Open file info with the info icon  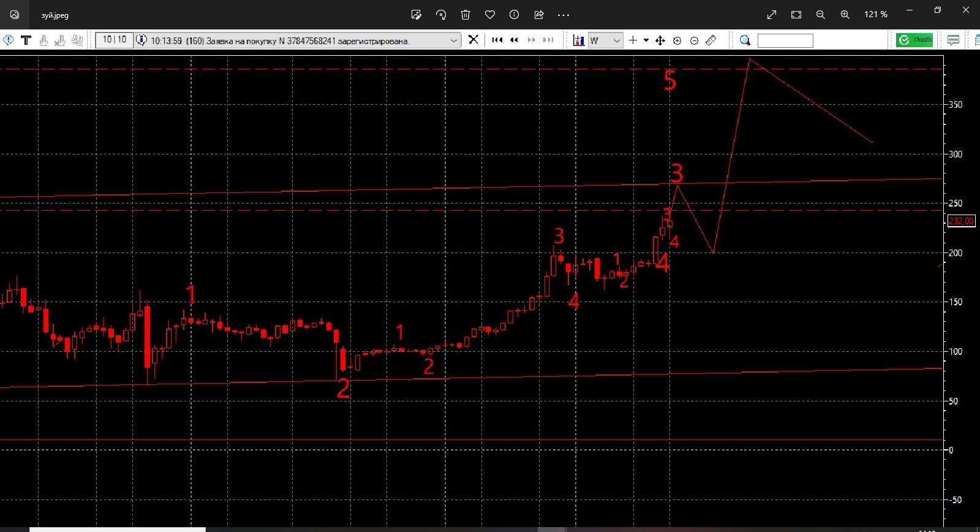pyautogui.click(x=514, y=15)
